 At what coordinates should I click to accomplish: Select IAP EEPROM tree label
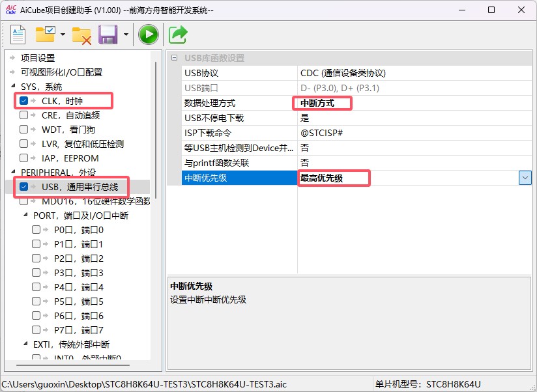pos(70,158)
